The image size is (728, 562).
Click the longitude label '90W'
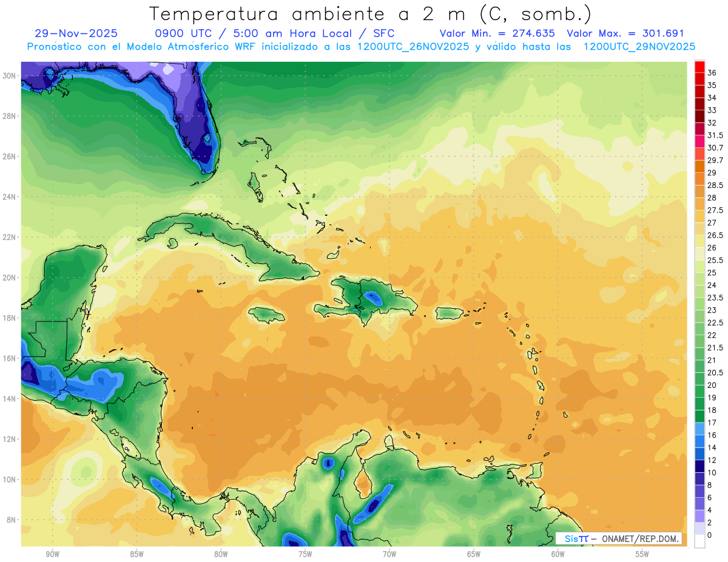coord(52,554)
